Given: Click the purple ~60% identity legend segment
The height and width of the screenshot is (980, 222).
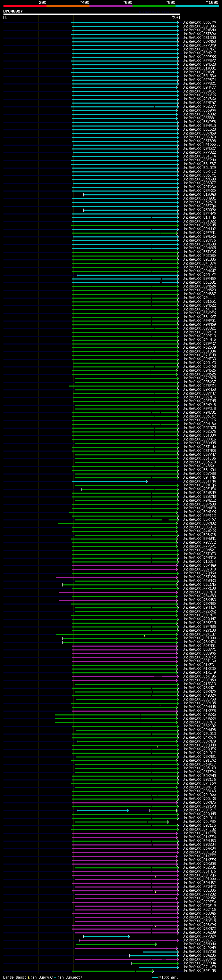Looking at the screenshot, I should [x=111, y=6].
